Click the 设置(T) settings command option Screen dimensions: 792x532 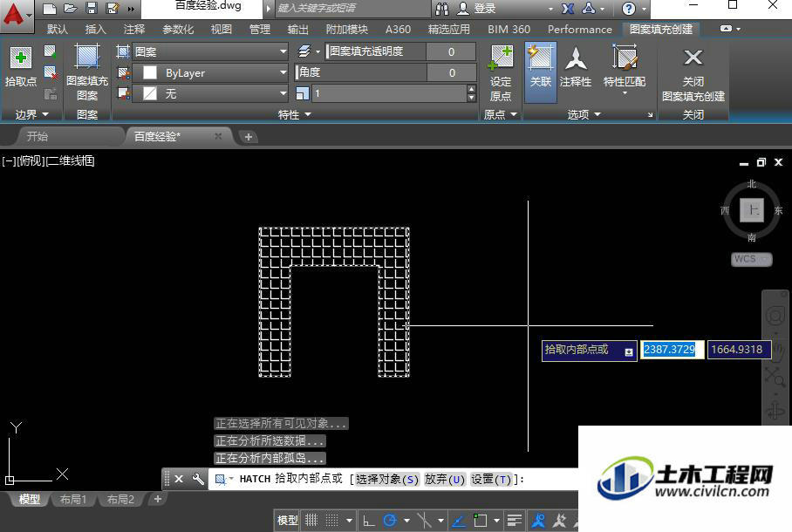tap(492, 479)
